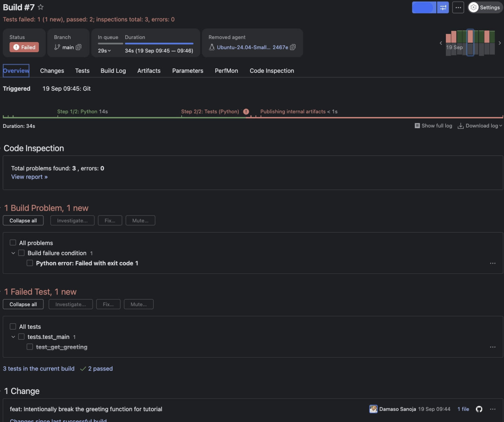
Task: Click the Linux penguin agent icon
Action: 212,47
